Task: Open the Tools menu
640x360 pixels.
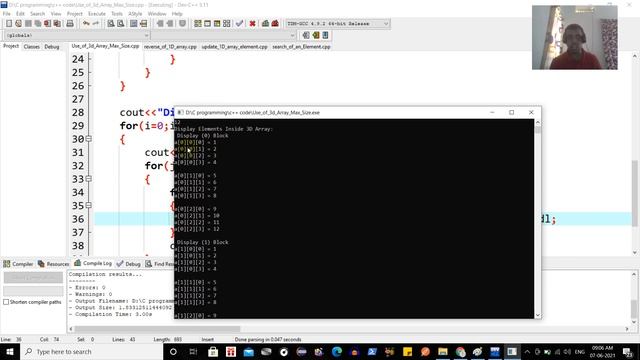Action: pos(117,13)
